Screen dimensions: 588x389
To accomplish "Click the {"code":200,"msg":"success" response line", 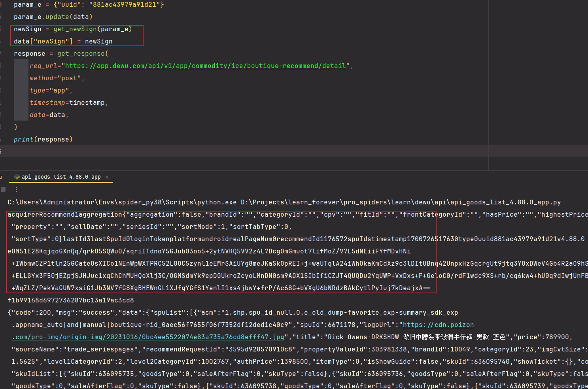I will (x=233, y=313).
